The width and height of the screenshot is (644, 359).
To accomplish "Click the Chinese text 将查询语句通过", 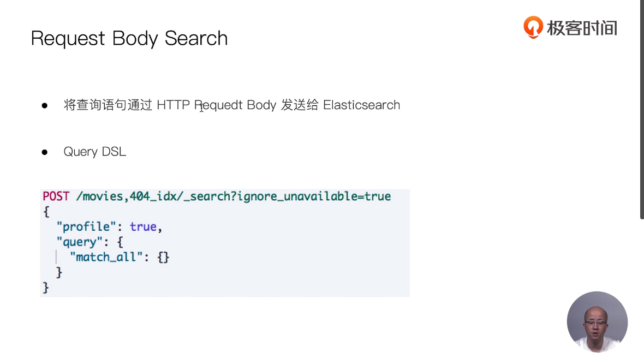I will [108, 105].
